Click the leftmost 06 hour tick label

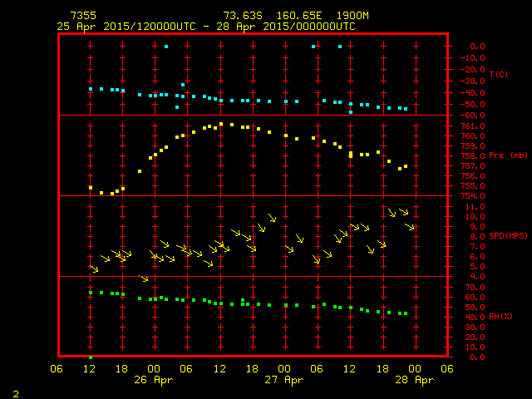pyautogui.click(x=57, y=369)
